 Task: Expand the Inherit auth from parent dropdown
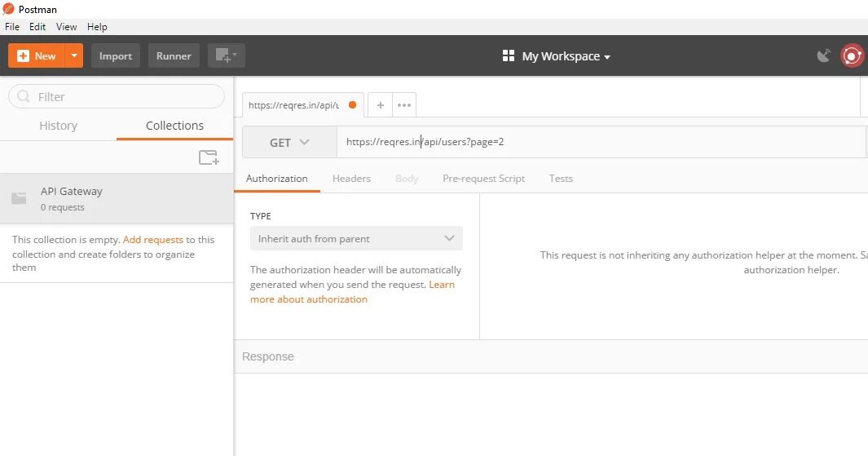pyautogui.click(x=356, y=239)
